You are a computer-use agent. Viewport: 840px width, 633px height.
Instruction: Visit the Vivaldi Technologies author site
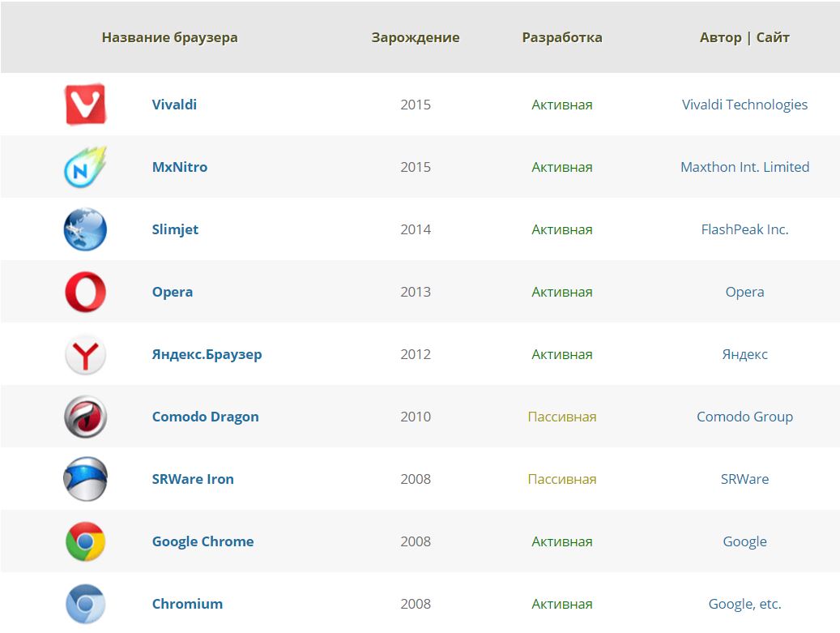[x=744, y=105]
